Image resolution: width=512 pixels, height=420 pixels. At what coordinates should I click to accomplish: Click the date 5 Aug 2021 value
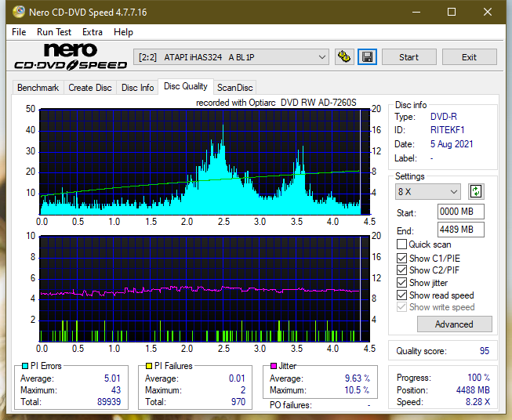tap(452, 144)
